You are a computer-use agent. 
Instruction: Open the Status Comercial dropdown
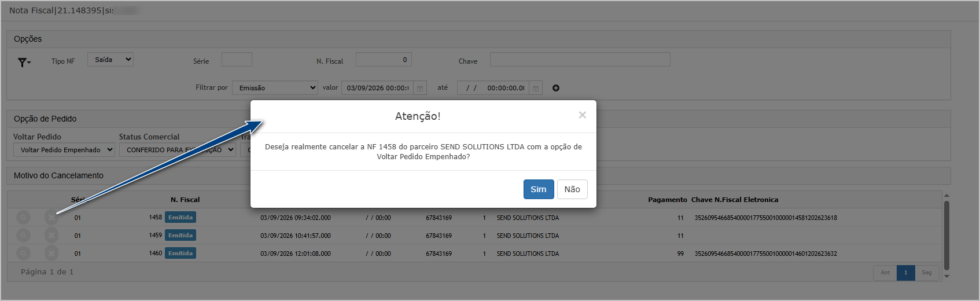tap(177, 150)
